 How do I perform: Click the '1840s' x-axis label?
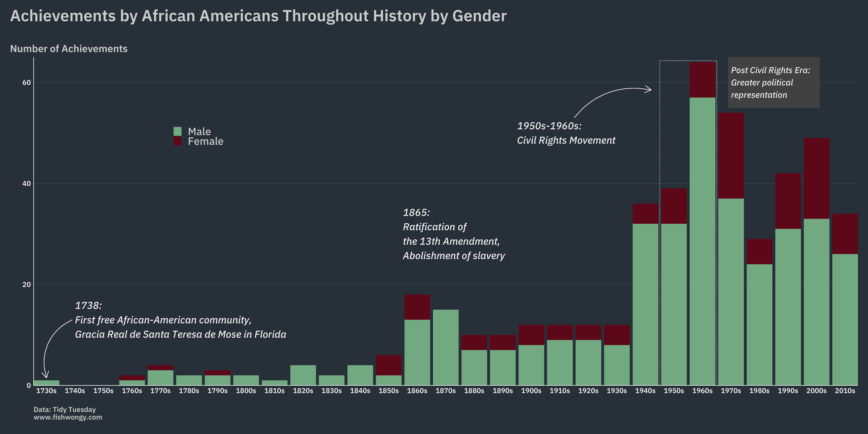point(360,391)
